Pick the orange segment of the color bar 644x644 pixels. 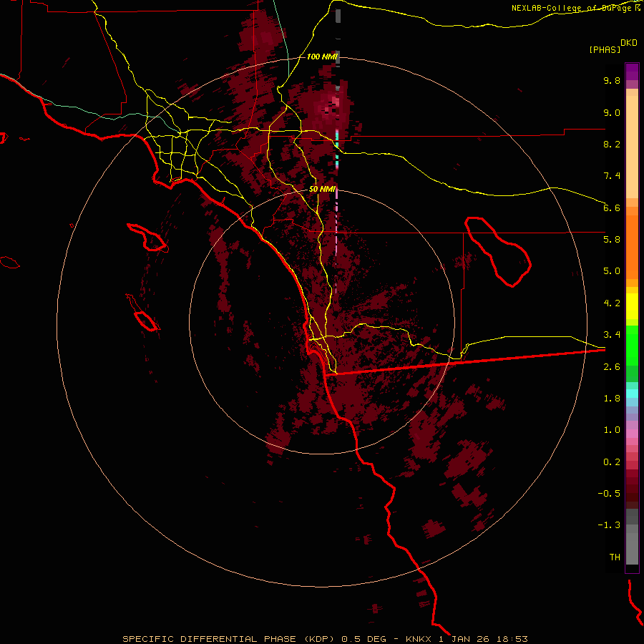click(x=632, y=246)
